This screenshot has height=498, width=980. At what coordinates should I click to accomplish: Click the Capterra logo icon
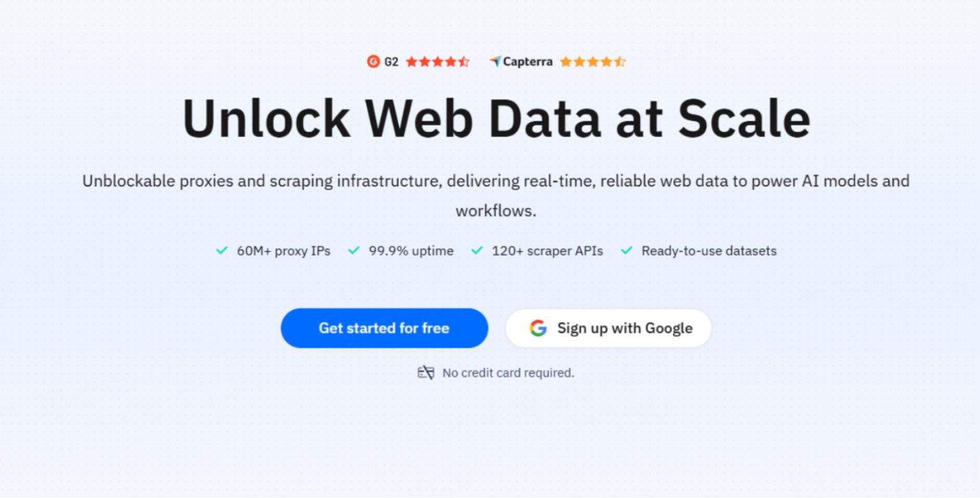[x=494, y=61]
